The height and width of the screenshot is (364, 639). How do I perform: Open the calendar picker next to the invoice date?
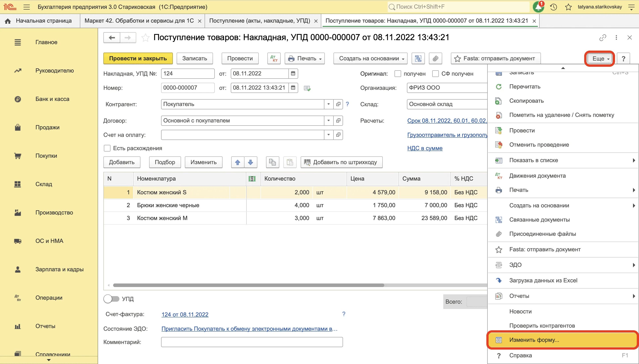tap(293, 73)
